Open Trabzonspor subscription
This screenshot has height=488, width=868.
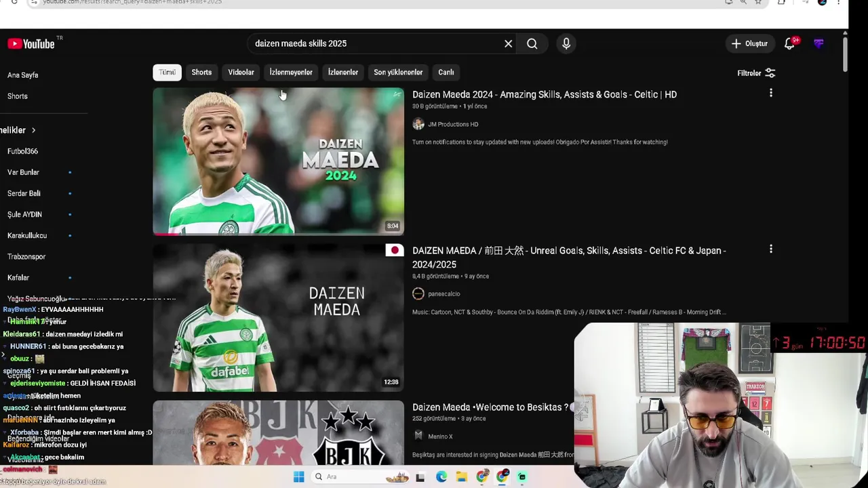(x=26, y=256)
